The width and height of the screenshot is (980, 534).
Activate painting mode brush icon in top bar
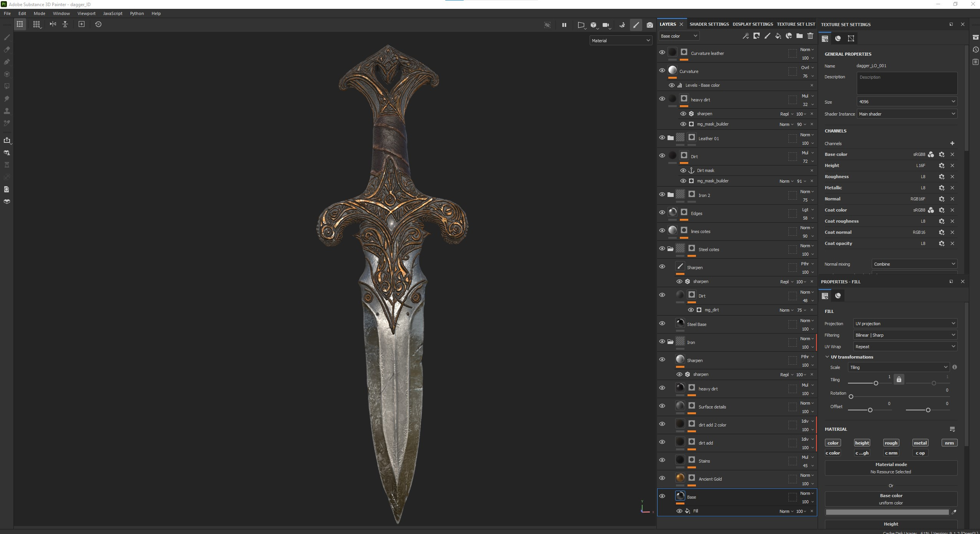click(636, 25)
